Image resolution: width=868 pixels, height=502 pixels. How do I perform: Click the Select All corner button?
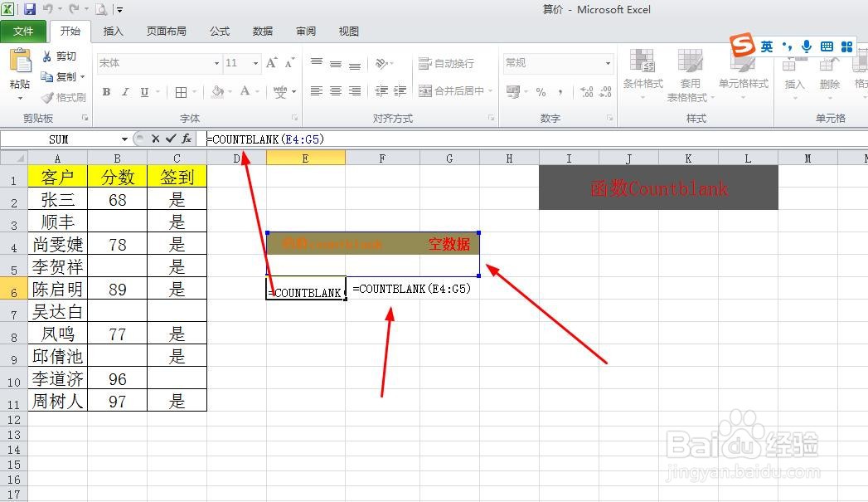(x=14, y=158)
